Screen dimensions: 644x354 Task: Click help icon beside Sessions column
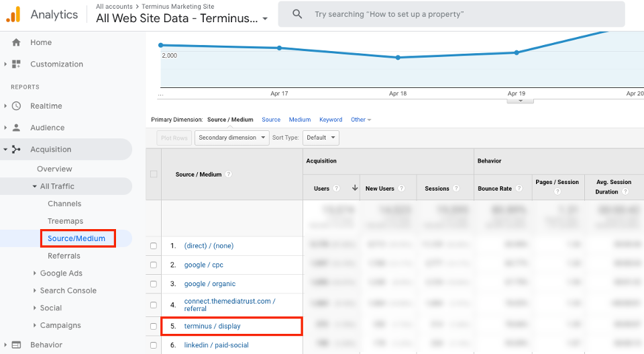pyautogui.click(x=456, y=188)
